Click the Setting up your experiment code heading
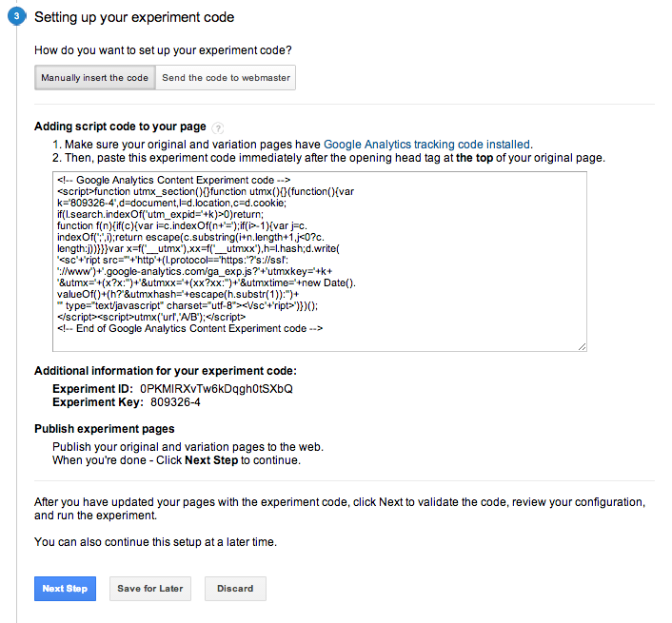This screenshot has height=623, width=672. coord(134,17)
